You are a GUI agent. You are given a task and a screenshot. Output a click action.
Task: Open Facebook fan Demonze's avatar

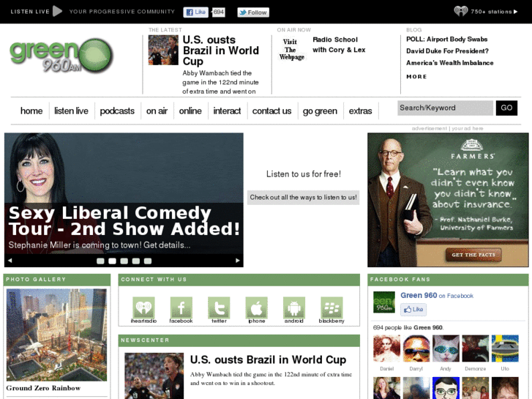click(x=476, y=348)
